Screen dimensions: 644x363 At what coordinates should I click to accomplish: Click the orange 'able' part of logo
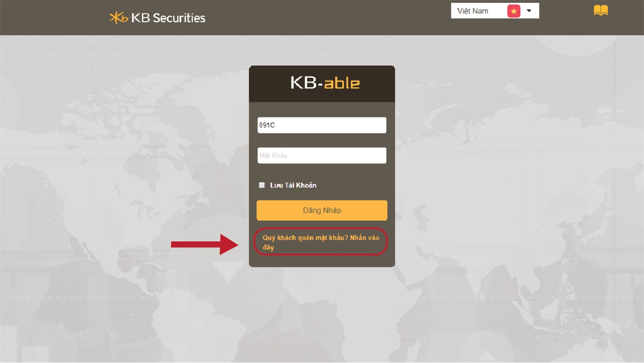pos(342,83)
